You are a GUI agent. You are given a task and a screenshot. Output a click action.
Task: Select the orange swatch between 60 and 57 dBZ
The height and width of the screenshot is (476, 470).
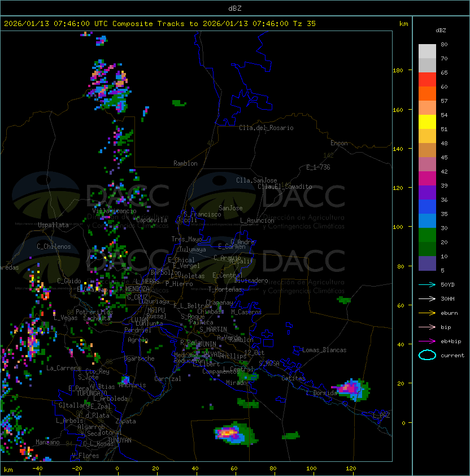427,93
